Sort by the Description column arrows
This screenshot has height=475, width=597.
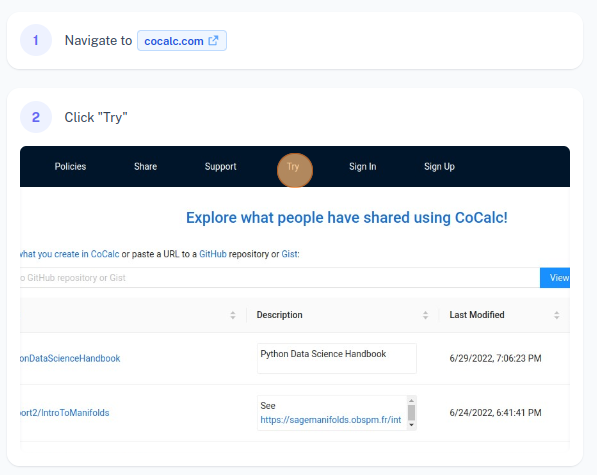(425, 315)
